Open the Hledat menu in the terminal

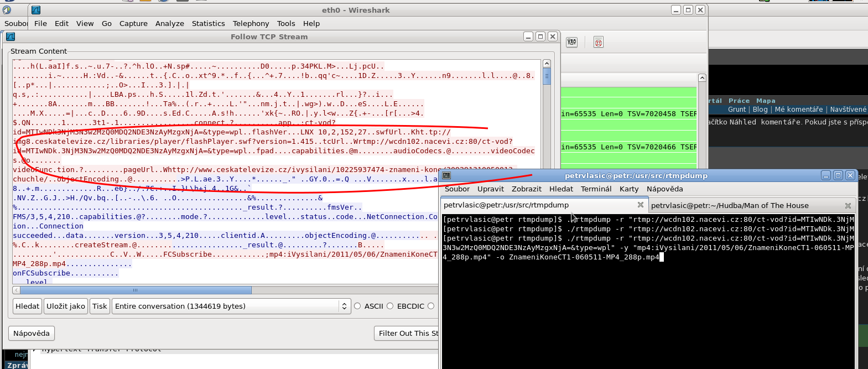[561, 189]
